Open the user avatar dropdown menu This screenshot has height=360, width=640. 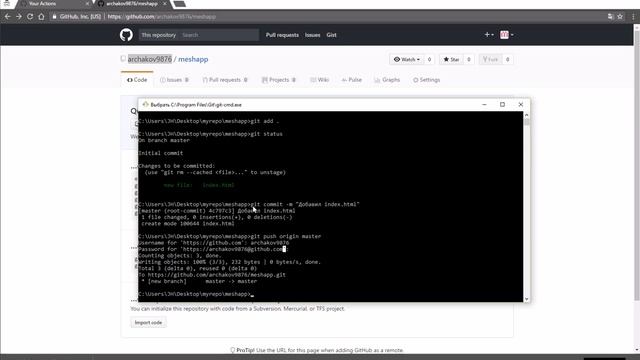[x=507, y=35]
